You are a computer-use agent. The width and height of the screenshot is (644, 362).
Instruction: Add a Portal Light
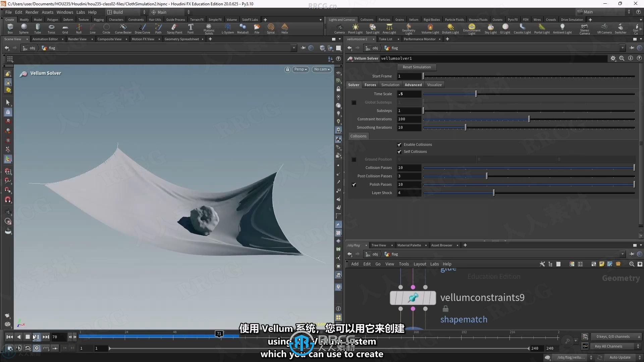point(542,29)
